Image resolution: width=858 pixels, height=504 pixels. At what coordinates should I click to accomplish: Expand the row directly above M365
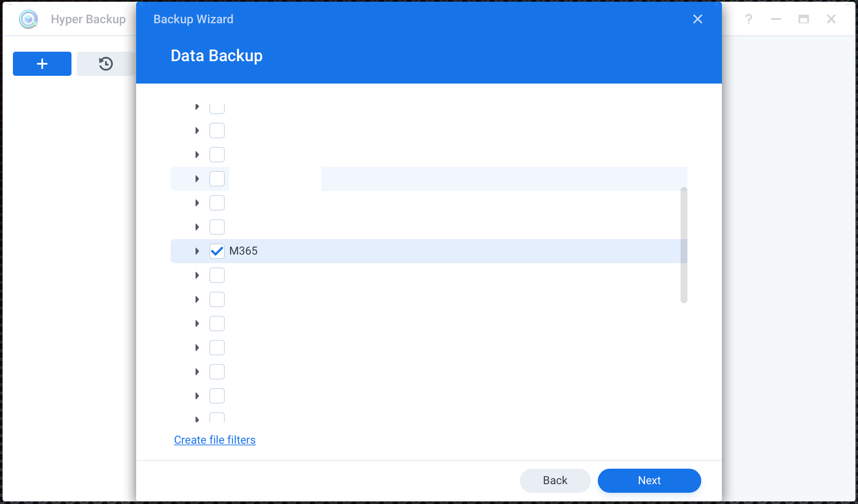click(197, 227)
